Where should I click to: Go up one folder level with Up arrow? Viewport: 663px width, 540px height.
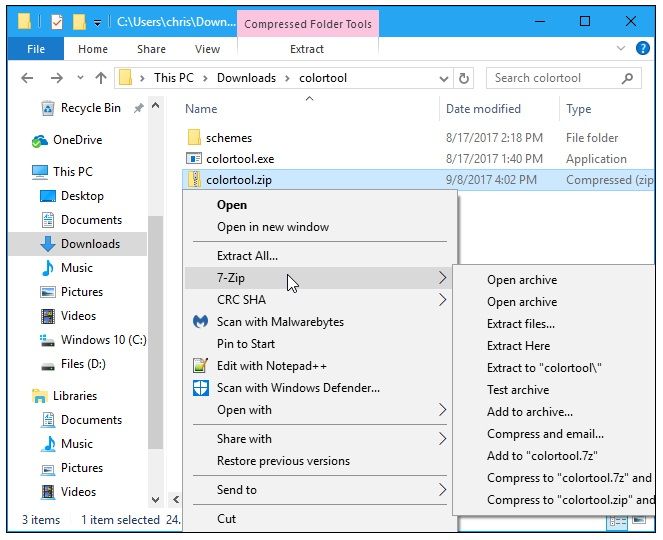[100, 78]
